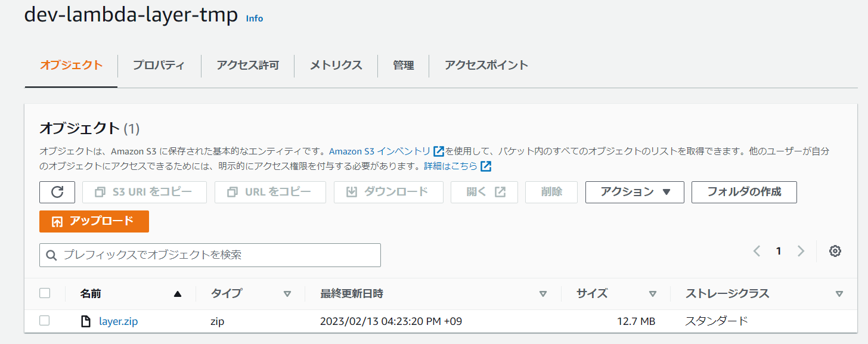This screenshot has height=344, width=868.
Task: Click the refresh objects icon button
Action: click(57, 192)
